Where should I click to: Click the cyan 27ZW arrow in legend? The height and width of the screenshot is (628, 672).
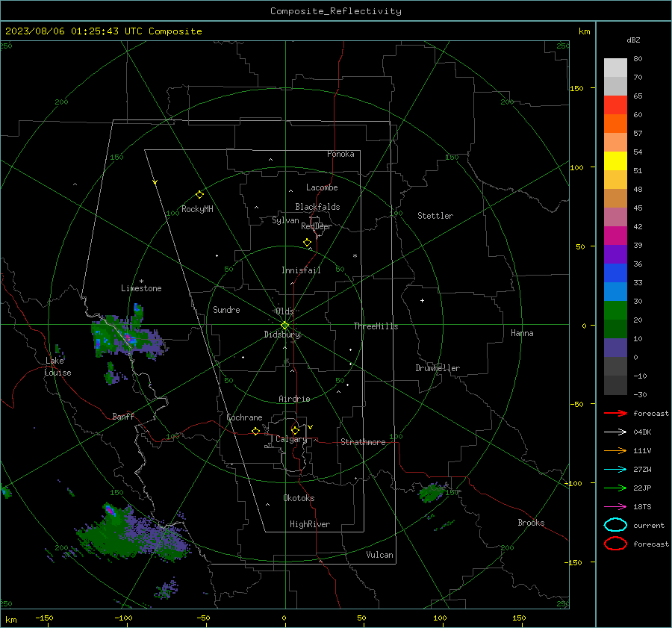point(615,470)
